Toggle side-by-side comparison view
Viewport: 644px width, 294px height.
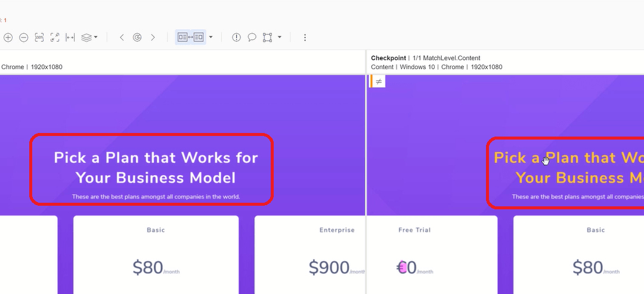point(190,38)
